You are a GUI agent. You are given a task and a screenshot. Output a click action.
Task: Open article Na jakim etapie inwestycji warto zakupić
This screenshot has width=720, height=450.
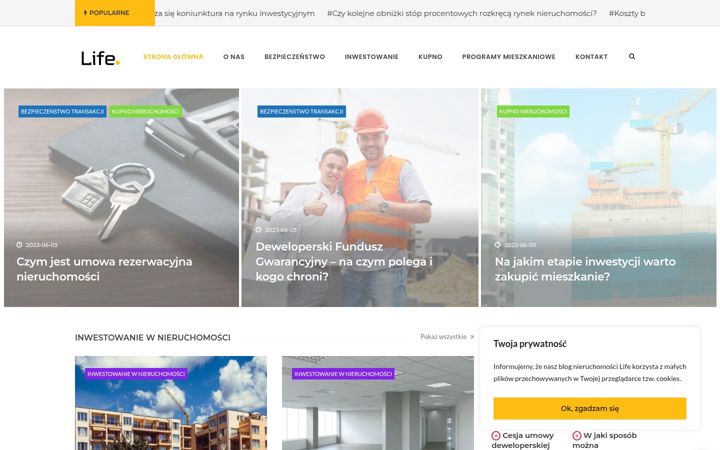point(585,269)
